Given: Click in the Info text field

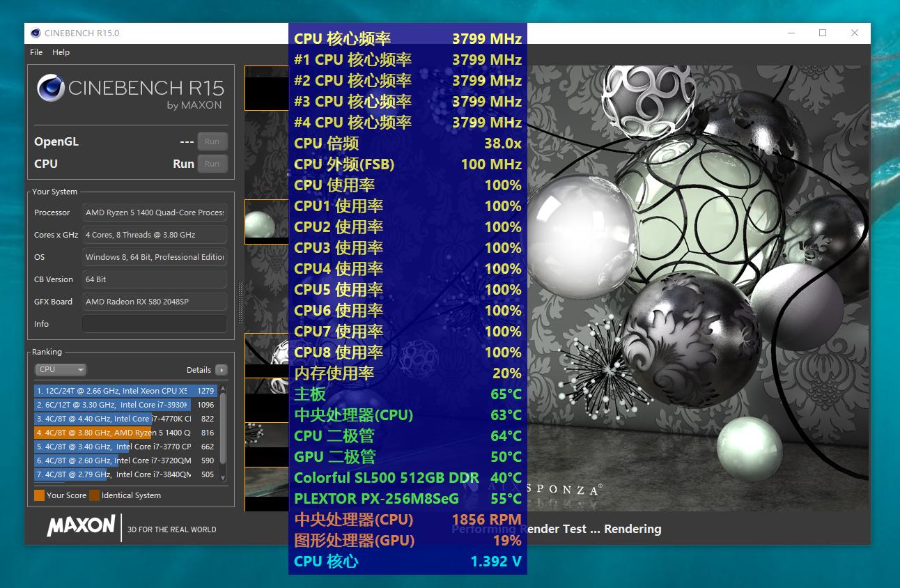Looking at the screenshot, I should (154, 323).
